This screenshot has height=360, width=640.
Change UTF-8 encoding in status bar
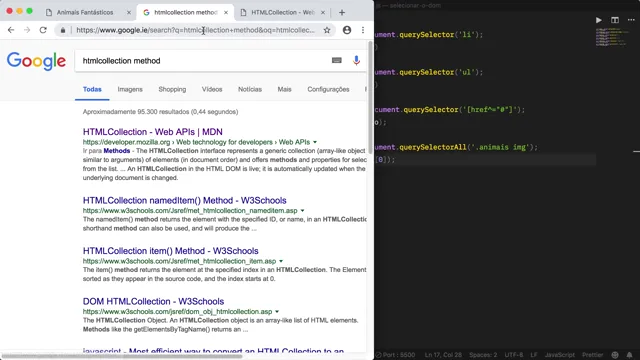(514, 355)
